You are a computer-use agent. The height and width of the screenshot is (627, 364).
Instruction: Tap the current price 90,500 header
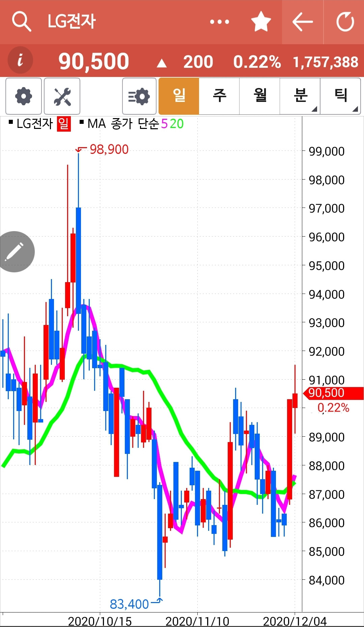pos(94,61)
